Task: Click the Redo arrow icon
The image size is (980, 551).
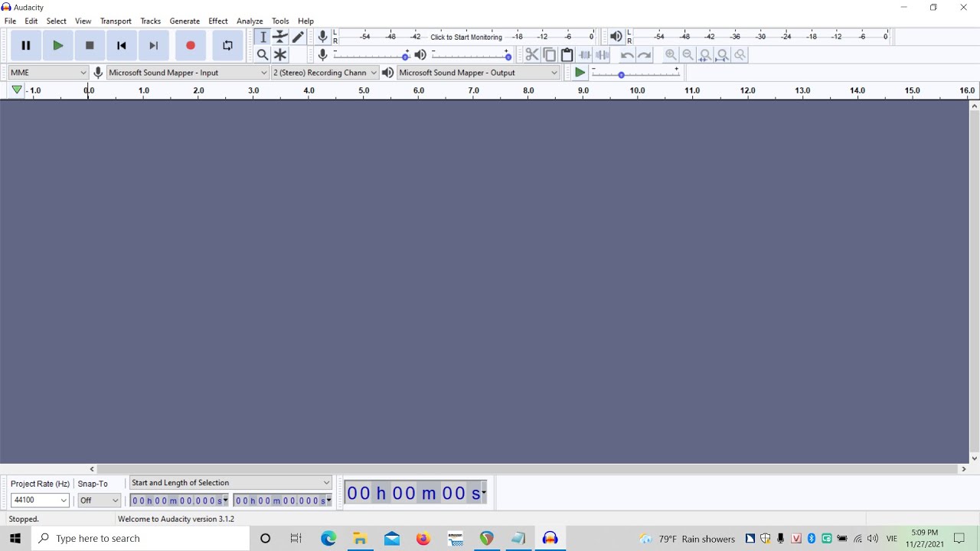Action: (645, 55)
